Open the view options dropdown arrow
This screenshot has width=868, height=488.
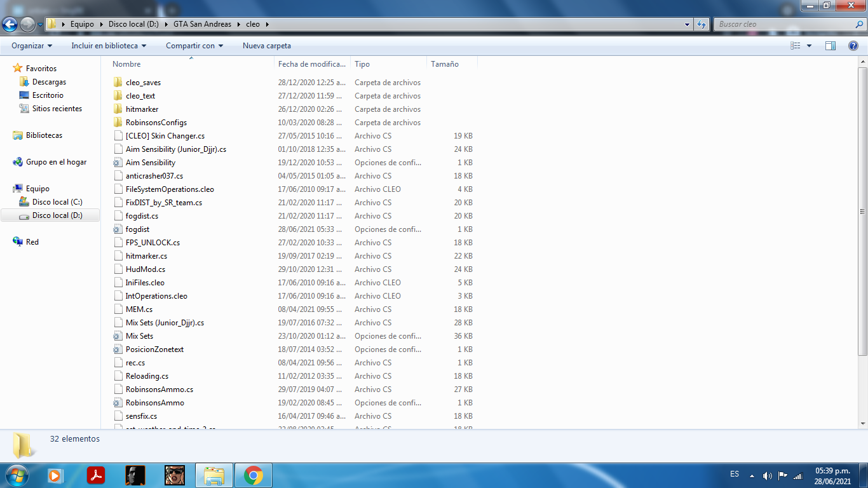point(809,46)
